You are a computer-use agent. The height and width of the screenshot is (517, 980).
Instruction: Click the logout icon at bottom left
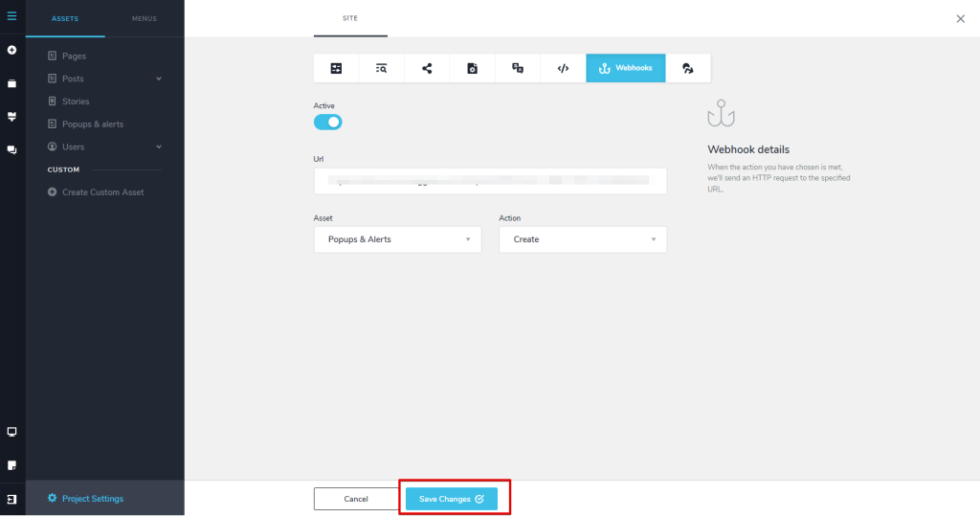[11, 499]
